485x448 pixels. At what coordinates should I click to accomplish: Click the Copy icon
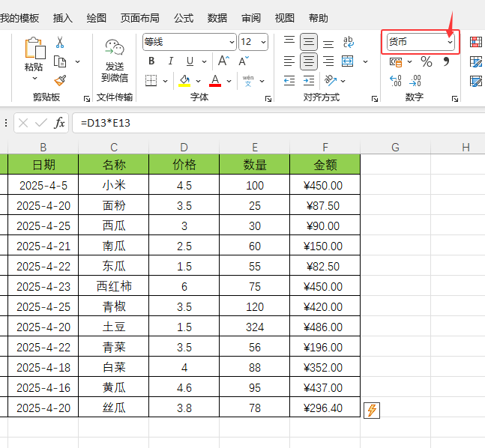click(x=60, y=61)
